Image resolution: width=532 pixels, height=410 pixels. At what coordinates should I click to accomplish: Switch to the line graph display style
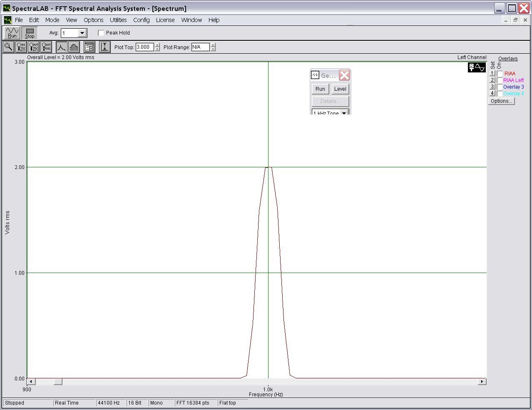(61, 47)
